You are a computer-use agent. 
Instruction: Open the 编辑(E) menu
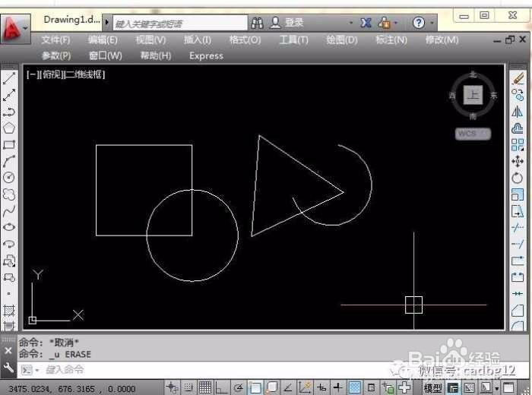pyautogui.click(x=103, y=40)
